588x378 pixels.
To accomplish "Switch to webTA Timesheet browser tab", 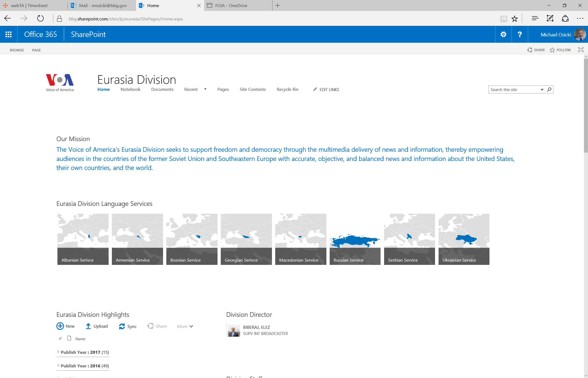I will coord(33,5).
